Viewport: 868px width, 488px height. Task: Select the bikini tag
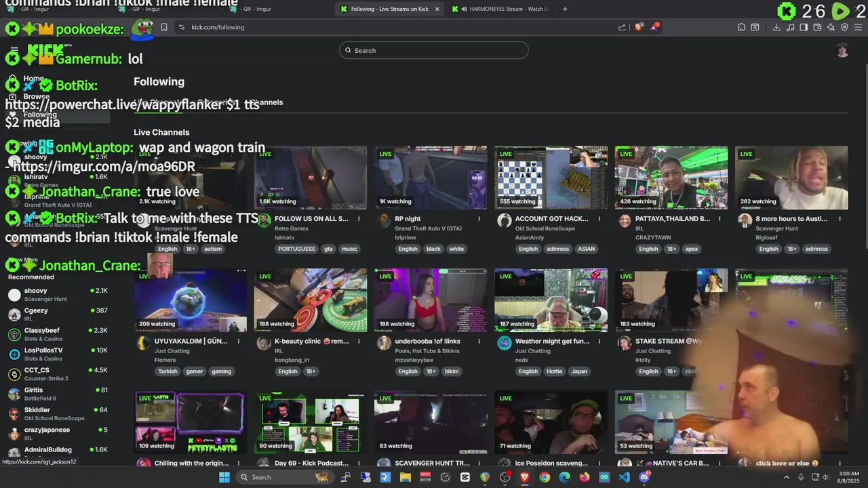452,371
